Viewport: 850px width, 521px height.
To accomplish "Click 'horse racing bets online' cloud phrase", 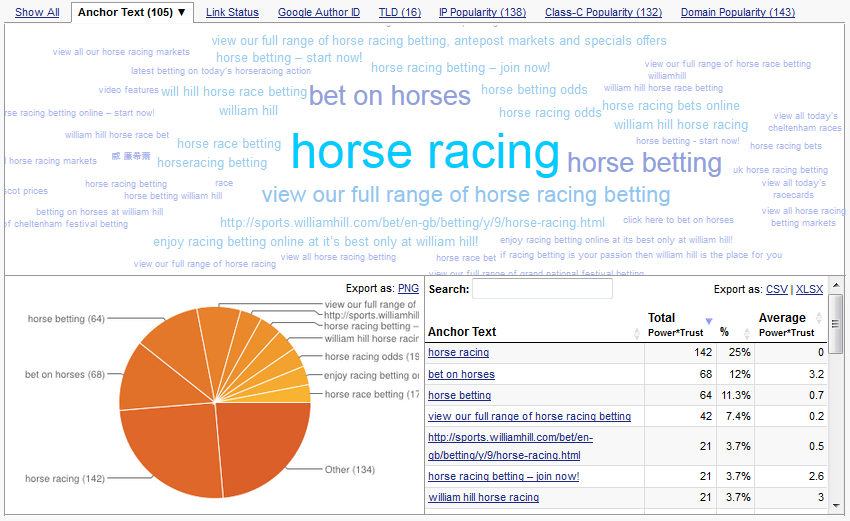I will click(671, 106).
